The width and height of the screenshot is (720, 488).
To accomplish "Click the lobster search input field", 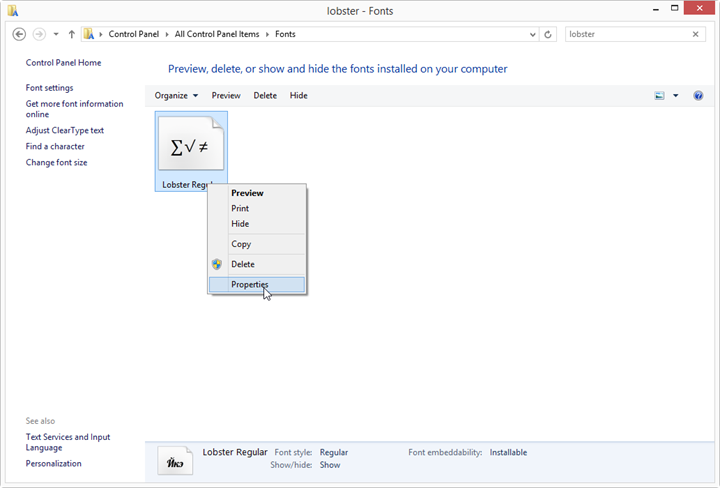I will [625, 34].
